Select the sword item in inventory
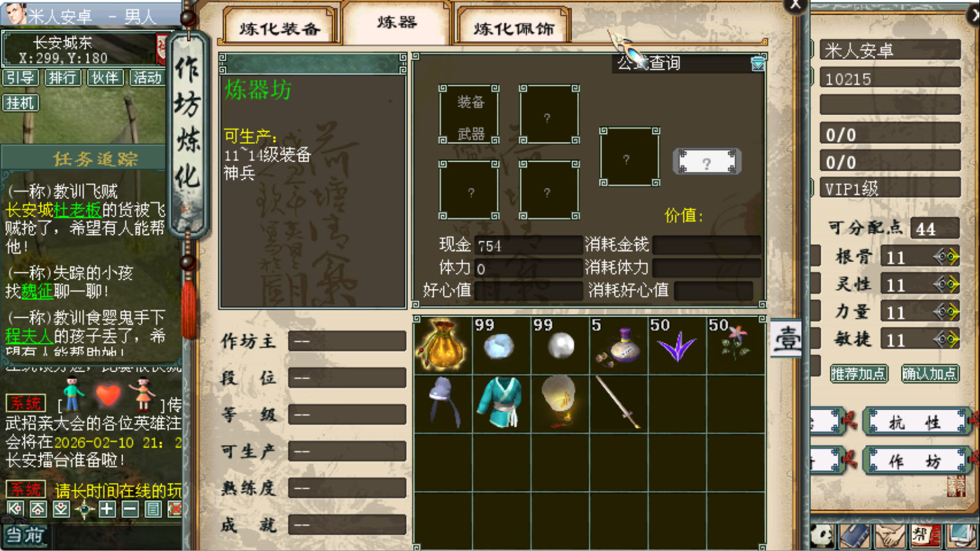The height and width of the screenshot is (551, 980). click(x=619, y=402)
